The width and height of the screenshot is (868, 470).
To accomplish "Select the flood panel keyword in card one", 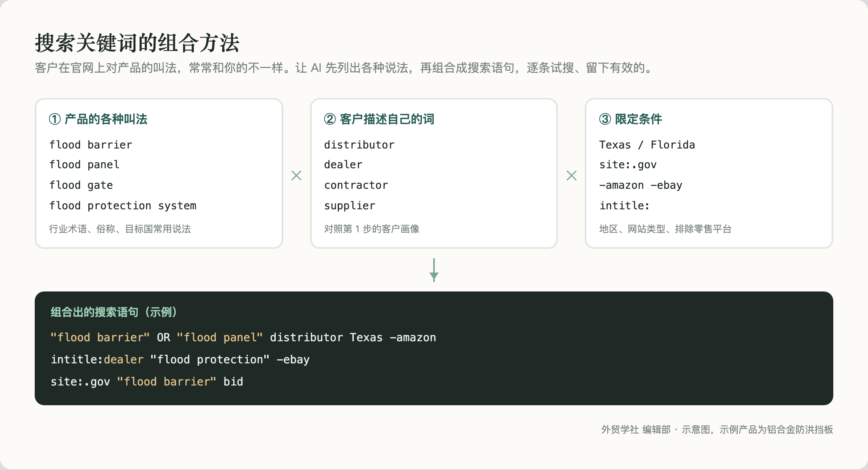I will 84,164.
